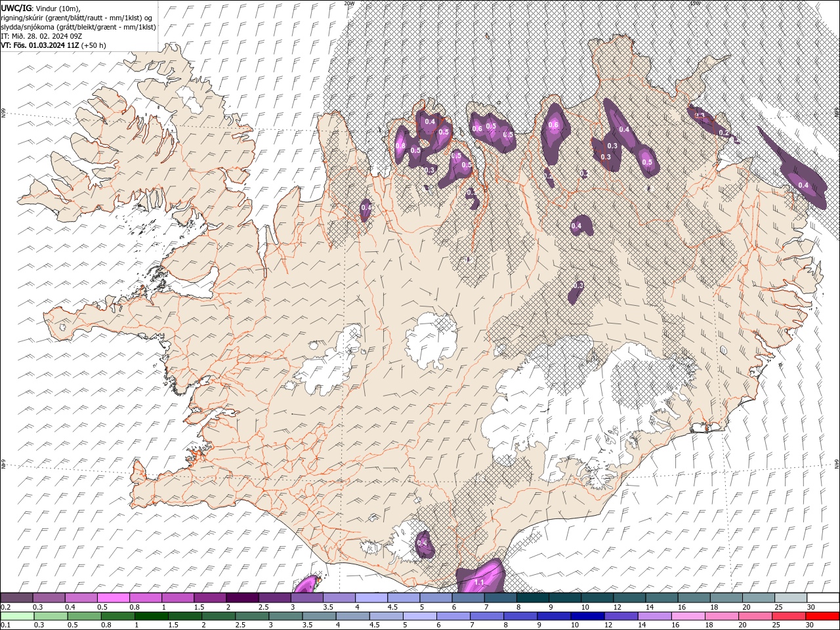Click the upper legend swatch labeled 18

click(x=726, y=598)
